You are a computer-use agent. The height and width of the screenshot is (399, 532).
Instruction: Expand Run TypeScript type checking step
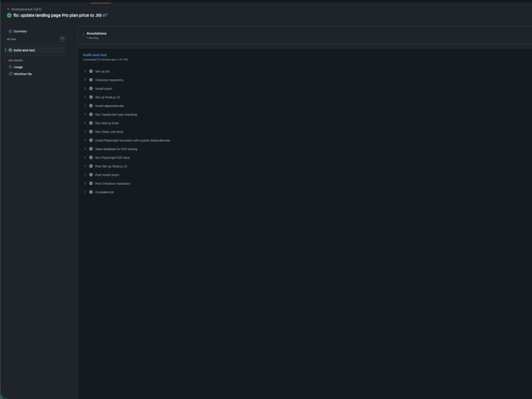tap(85, 114)
